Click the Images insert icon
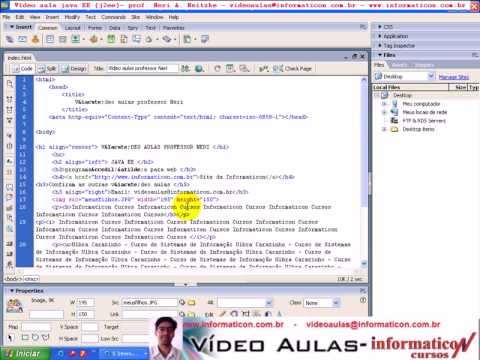Viewport: 480px width, 360px height. pos(76,39)
